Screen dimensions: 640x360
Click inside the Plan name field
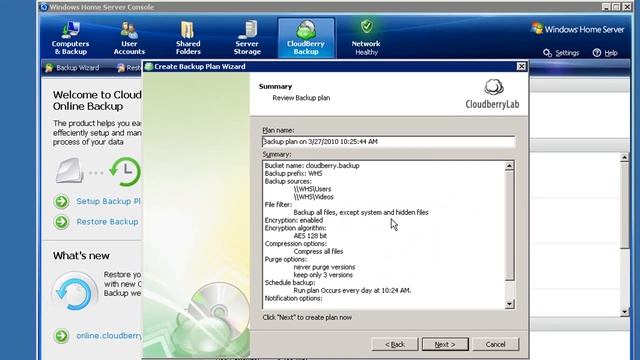[x=388, y=142]
